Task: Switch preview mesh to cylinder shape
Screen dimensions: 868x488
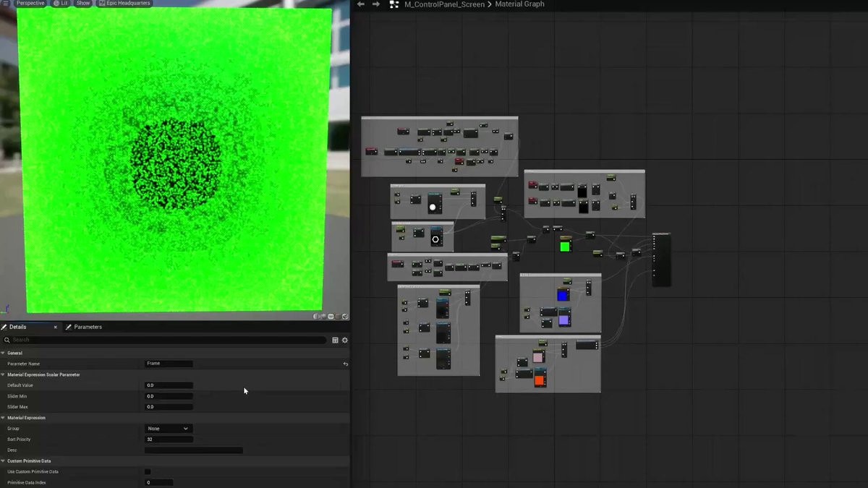Action: [316, 316]
